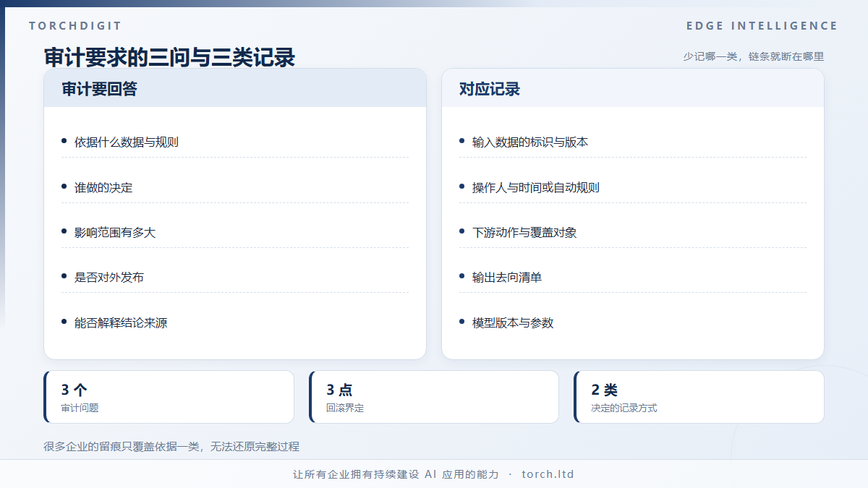Click the 审计要回答 card header

(235, 88)
